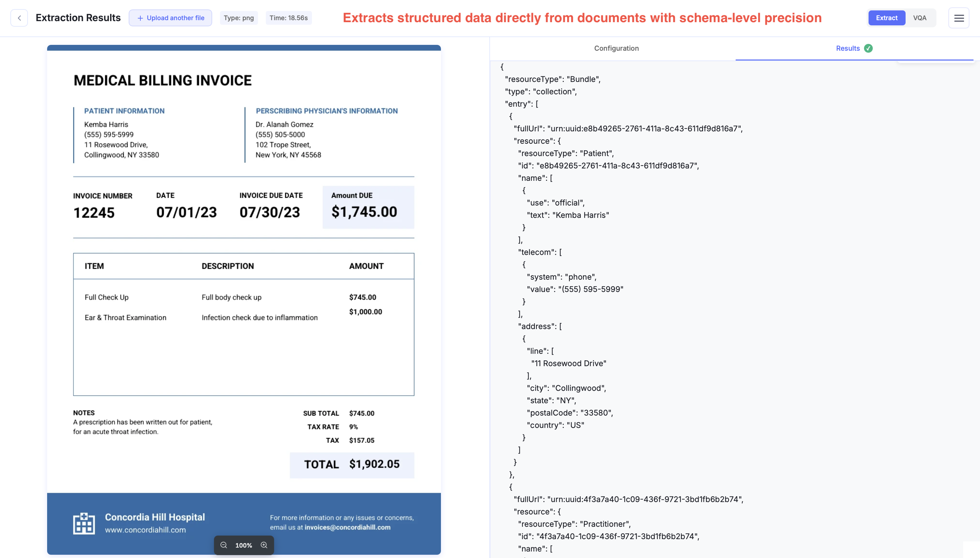Click the zoom in magnifier icon

tap(264, 545)
